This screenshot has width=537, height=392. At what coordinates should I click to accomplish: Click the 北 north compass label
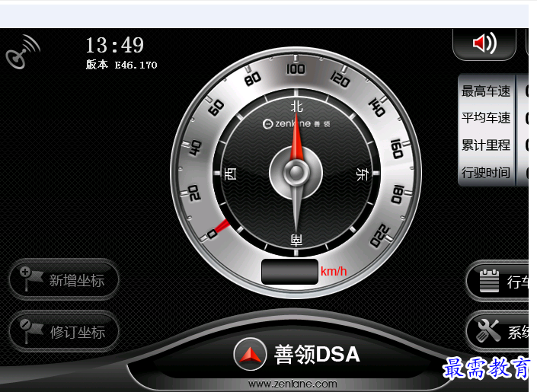pyautogui.click(x=296, y=107)
